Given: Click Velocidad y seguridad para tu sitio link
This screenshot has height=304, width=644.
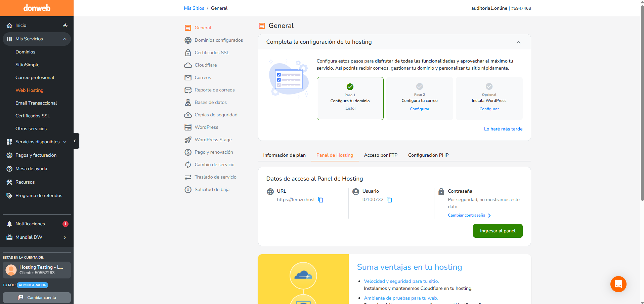Looking at the screenshot, I should pos(401,281).
